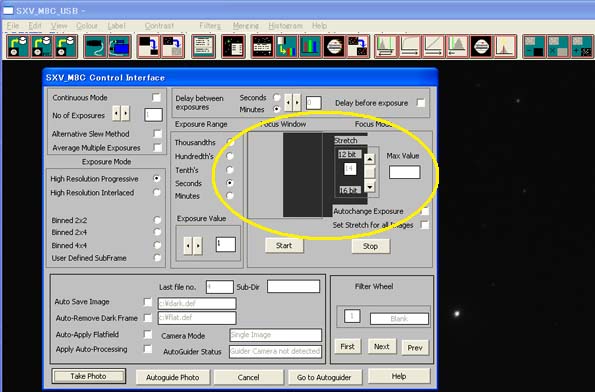The height and width of the screenshot is (392, 595).
Task: Click the black rectangle with blue arrow icon
Action: (x=148, y=46)
